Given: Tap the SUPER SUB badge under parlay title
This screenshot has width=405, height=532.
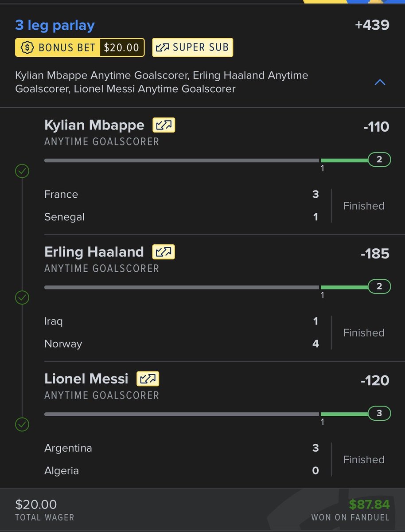Looking at the screenshot, I should point(193,47).
